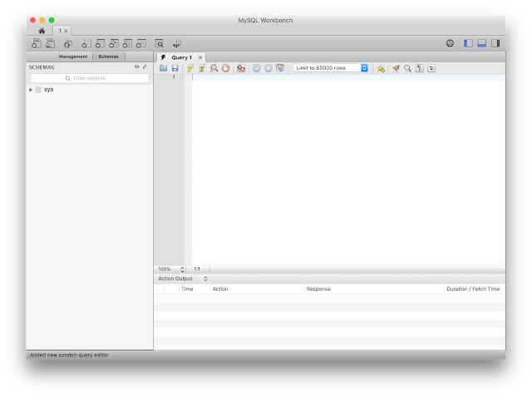Toggle continue-on-error for script execution
Image resolution: width=532 pixels, height=397 pixels.
[x=241, y=68]
